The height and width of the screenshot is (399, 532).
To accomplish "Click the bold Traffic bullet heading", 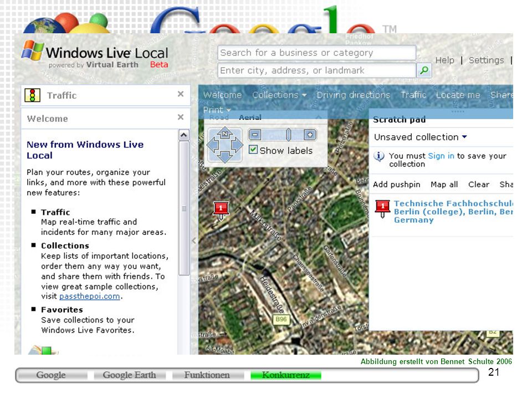I will pyautogui.click(x=55, y=212).
